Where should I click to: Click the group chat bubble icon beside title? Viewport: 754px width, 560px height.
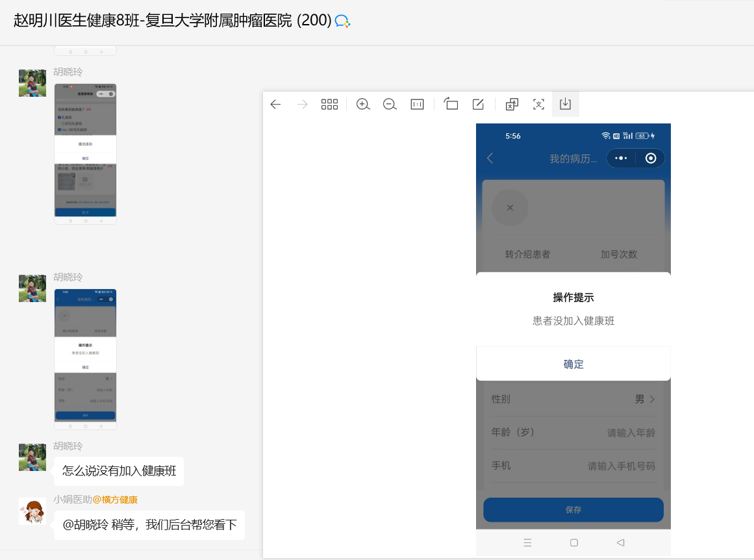(x=342, y=21)
